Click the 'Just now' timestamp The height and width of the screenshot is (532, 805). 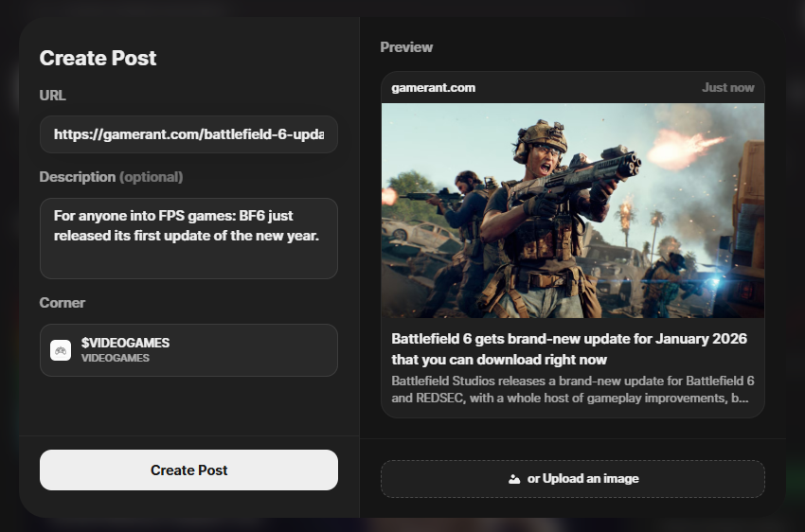(x=727, y=88)
